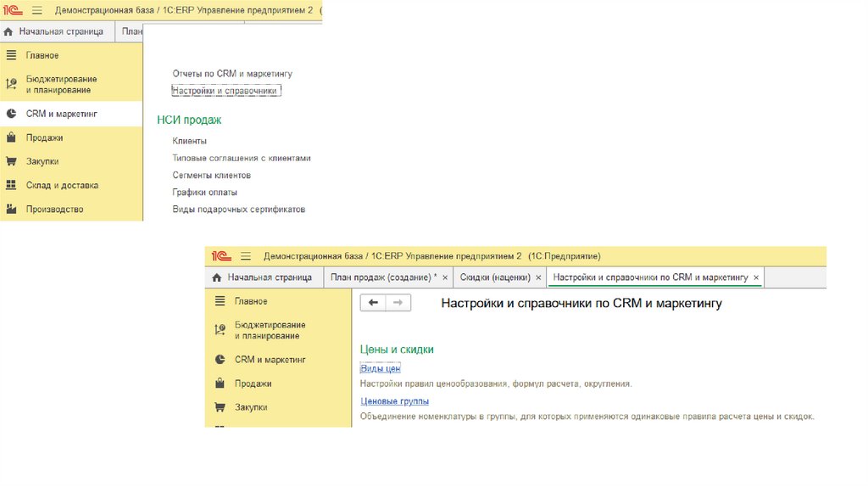
Task: Click the Склад и доставка grid icon
Action: [x=10, y=185]
